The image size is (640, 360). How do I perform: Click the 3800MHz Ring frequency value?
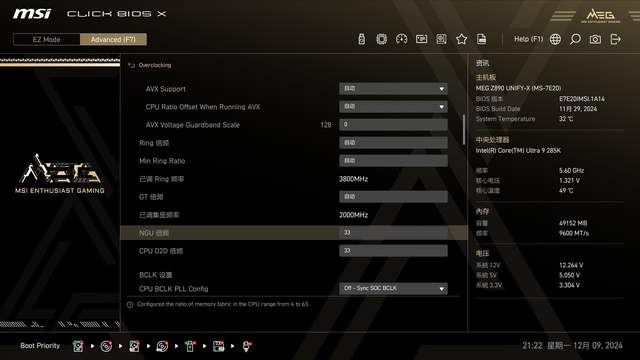click(353, 179)
